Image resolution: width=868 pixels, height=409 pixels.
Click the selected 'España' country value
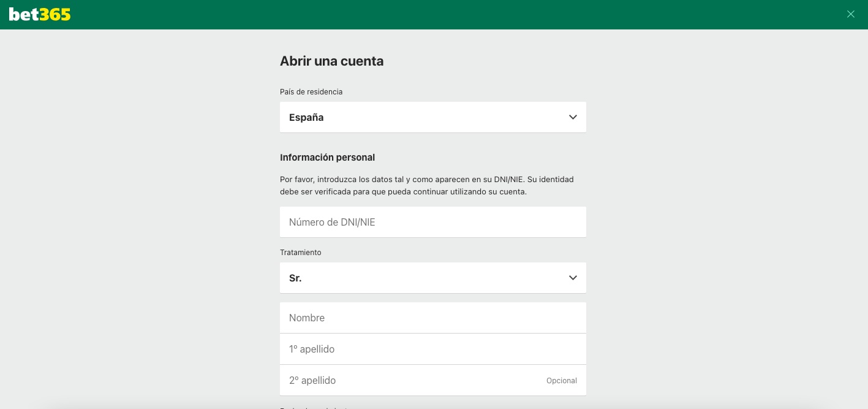tap(306, 118)
